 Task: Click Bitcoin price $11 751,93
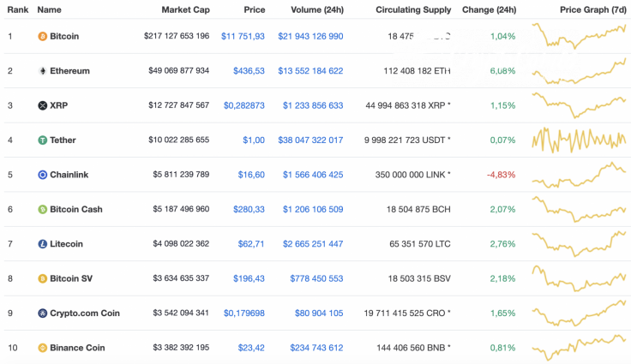[x=243, y=37]
